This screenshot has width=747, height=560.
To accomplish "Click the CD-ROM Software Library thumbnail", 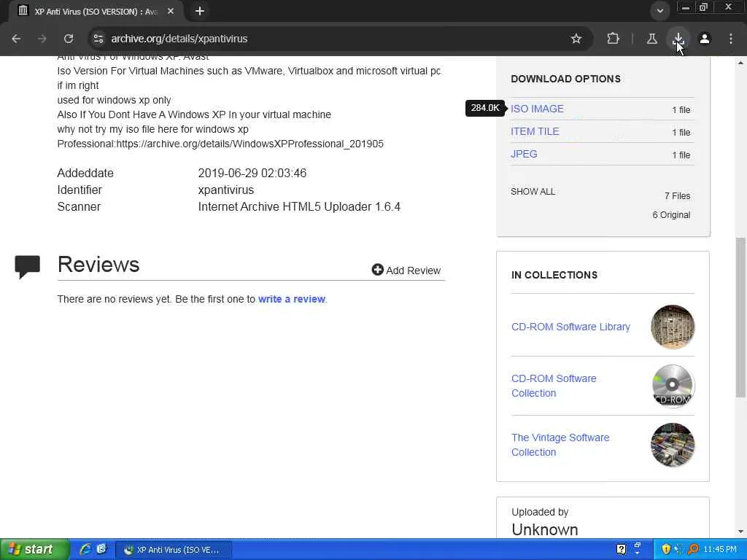I will (x=672, y=327).
